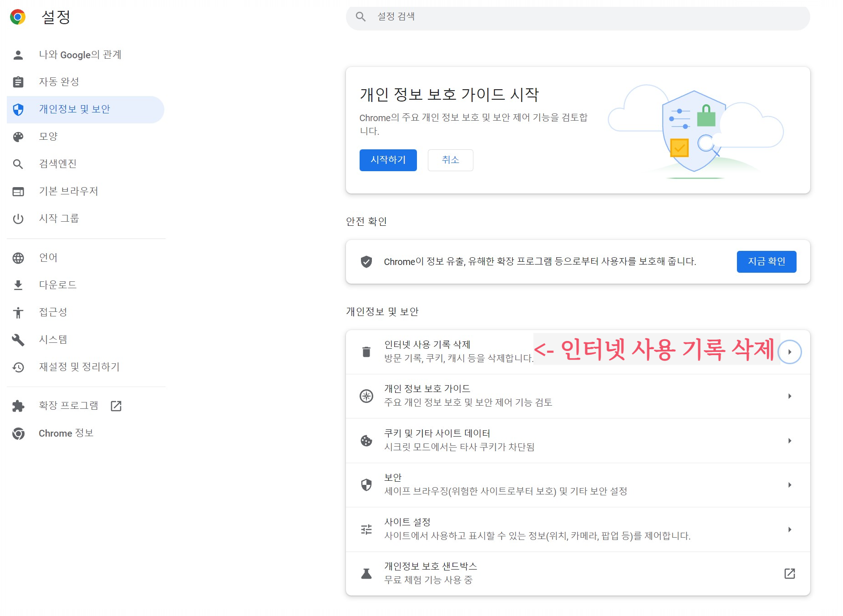
Task: Click the puzzle piece icon for 확장 프로그램
Action: click(x=18, y=406)
